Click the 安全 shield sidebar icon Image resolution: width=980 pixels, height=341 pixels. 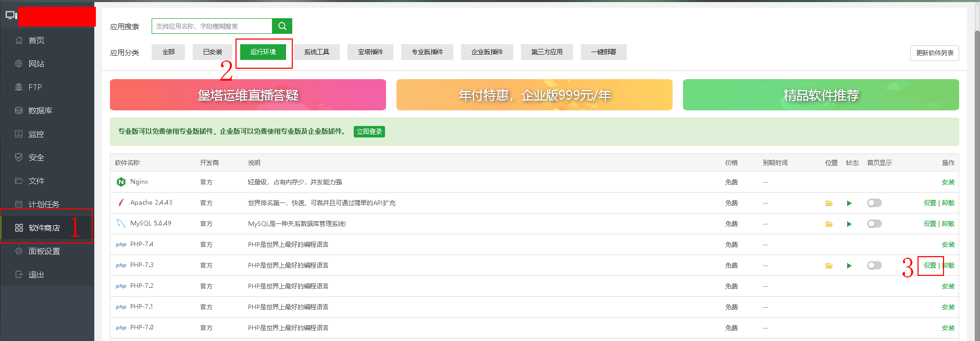pyautogui.click(x=19, y=157)
